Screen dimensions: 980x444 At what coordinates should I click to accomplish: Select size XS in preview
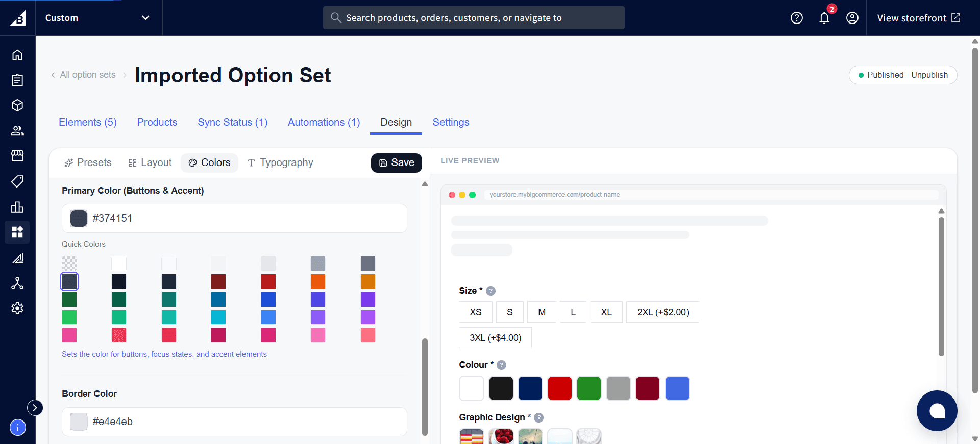[x=476, y=312]
